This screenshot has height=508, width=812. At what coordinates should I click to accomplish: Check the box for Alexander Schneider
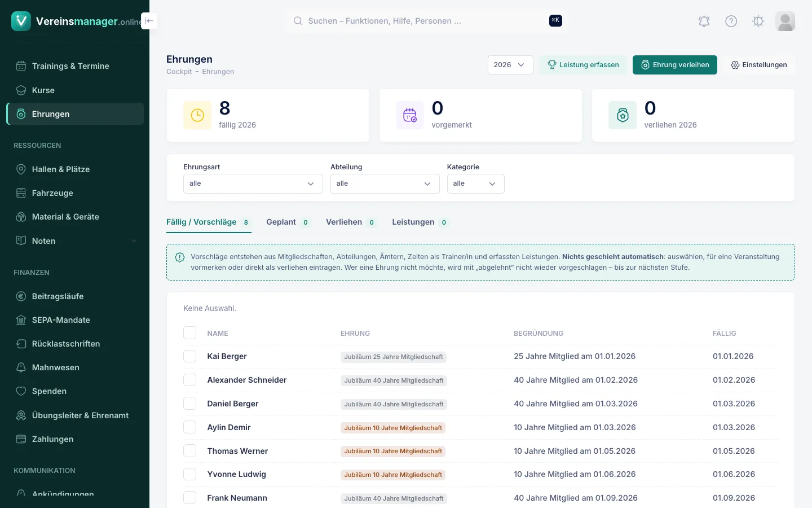189,380
